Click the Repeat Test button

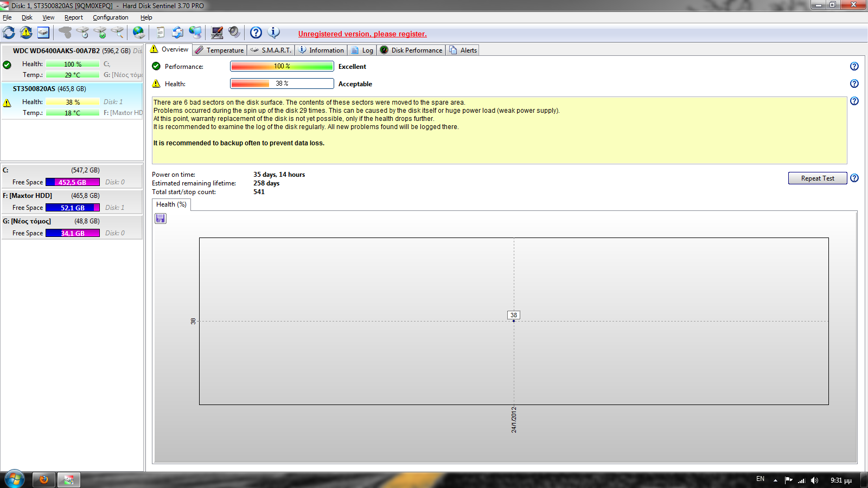[x=818, y=178]
